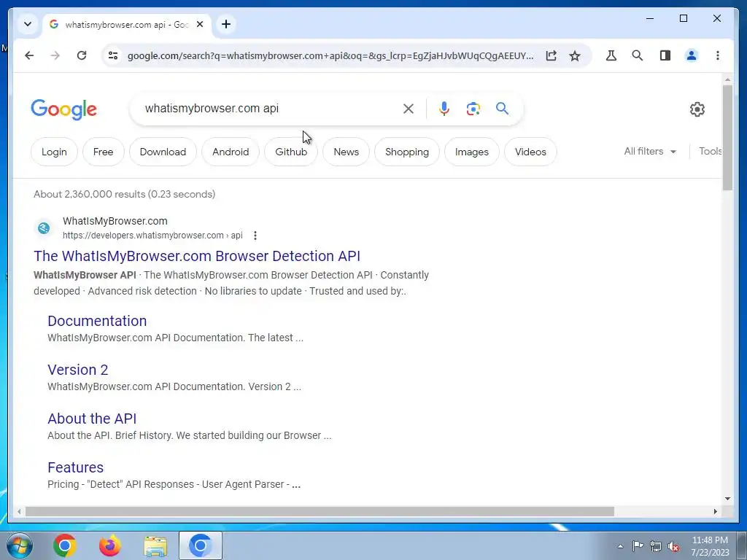Open About the API sitelink

tap(92, 419)
